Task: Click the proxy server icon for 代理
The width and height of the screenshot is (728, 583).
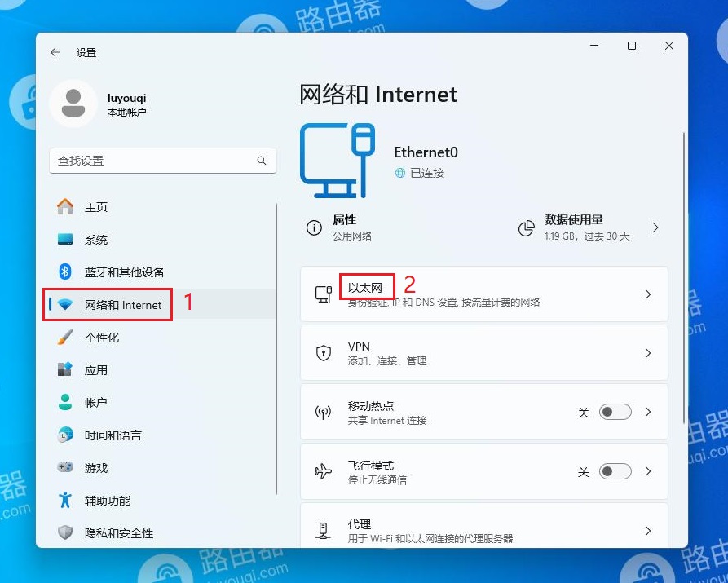Action: [323, 530]
